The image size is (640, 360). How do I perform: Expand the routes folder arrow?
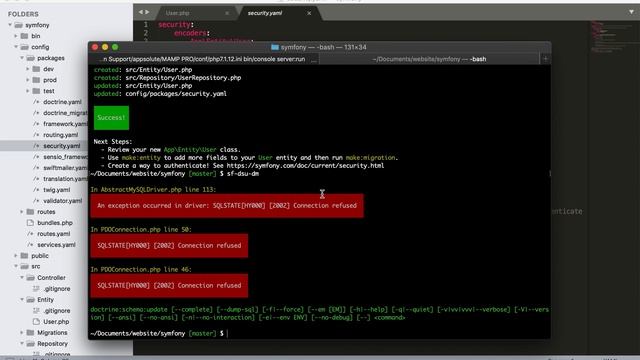[x=22, y=212]
